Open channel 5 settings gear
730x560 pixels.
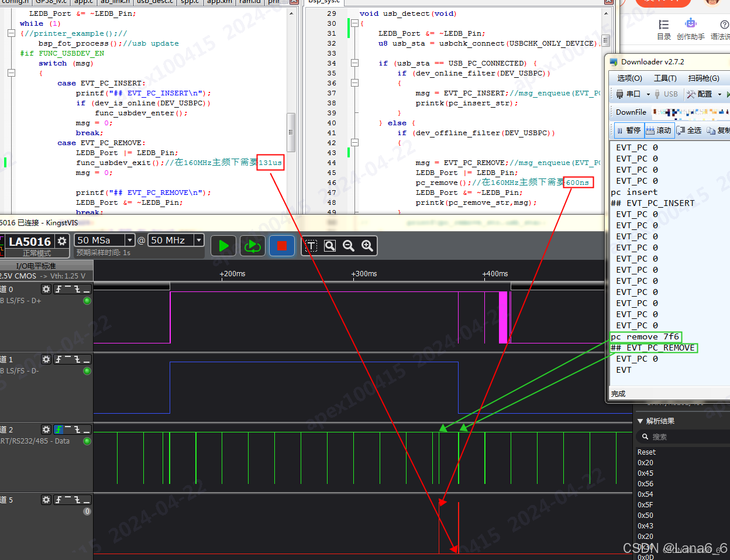point(46,500)
